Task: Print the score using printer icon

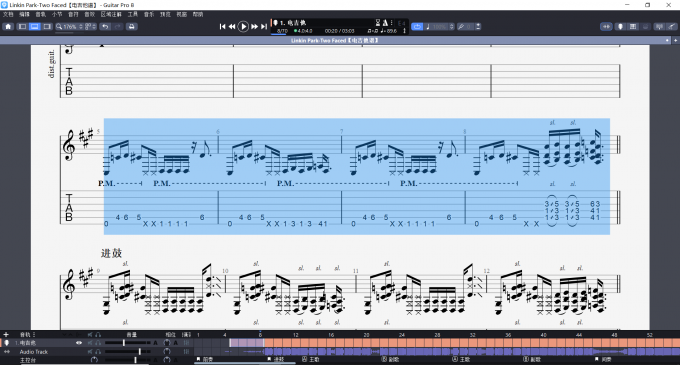Action: pyautogui.click(x=131, y=26)
